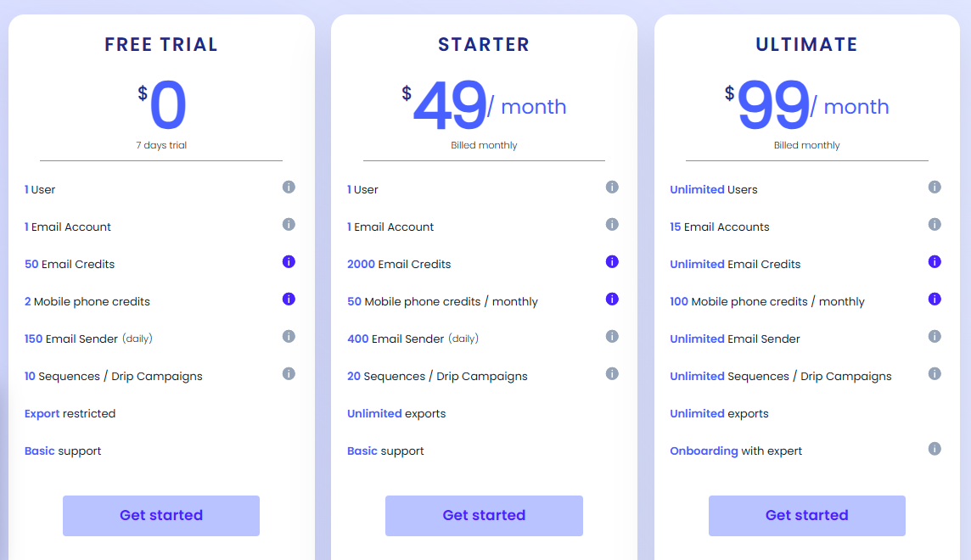Click info icon beside 2000 Email Credits
971x560 pixels.
pyautogui.click(x=612, y=261)
